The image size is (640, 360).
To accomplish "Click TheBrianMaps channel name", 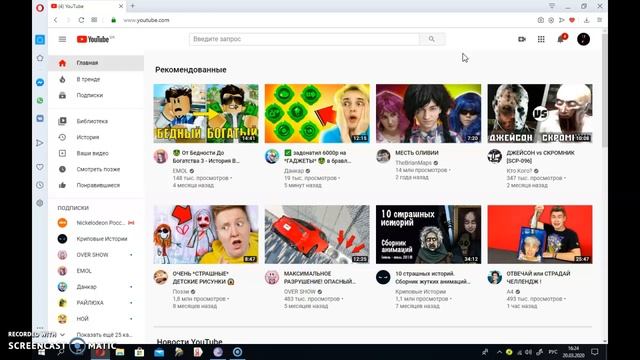I will 413,162.
